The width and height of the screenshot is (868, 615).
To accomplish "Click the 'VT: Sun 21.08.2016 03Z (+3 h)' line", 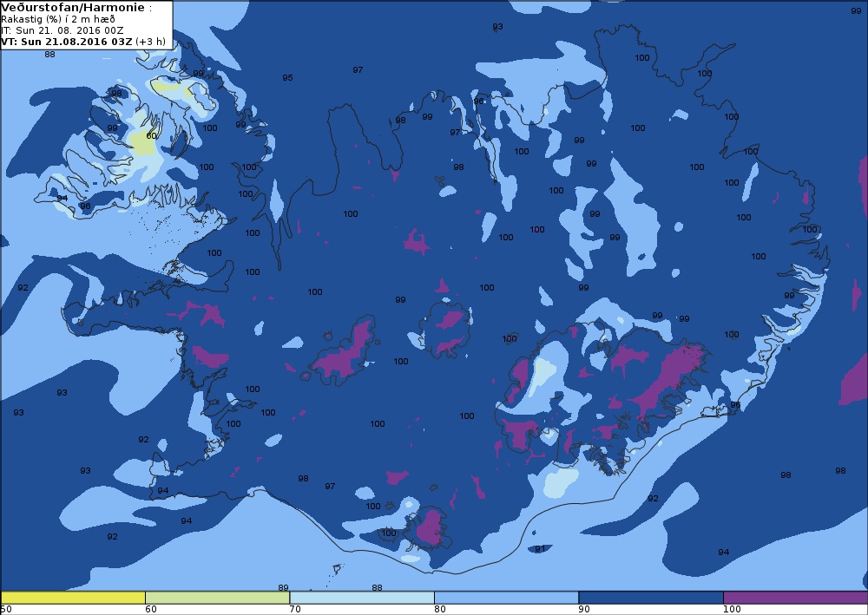I will [83, 42].
